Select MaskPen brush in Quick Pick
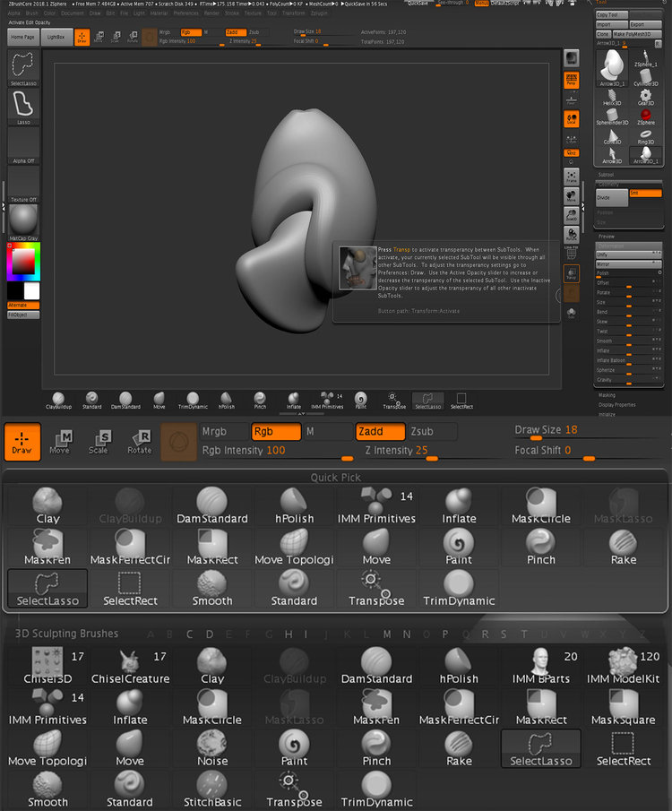Image resolution: width=672 pixels, height=811 pixels. [47, 548]
